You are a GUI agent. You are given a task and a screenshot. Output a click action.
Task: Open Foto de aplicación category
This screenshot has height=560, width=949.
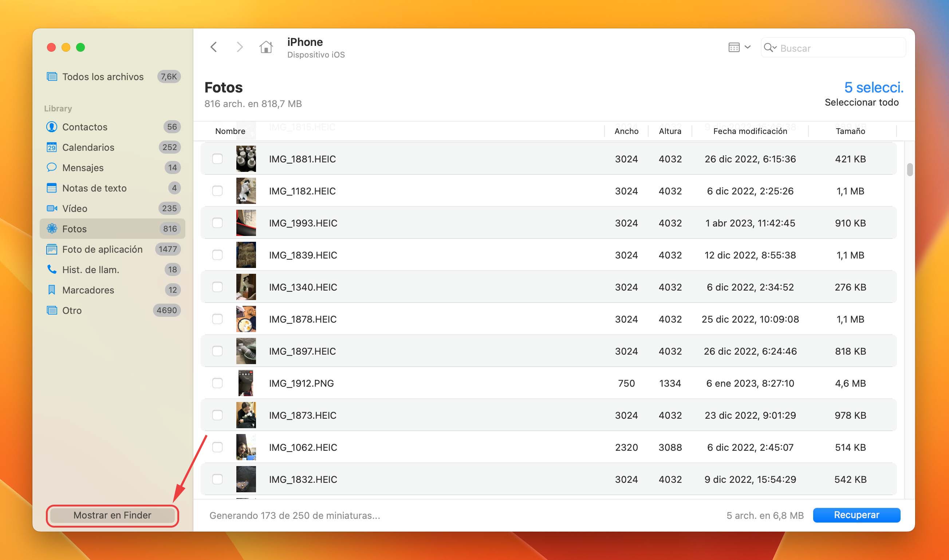(x=113, y=249)
